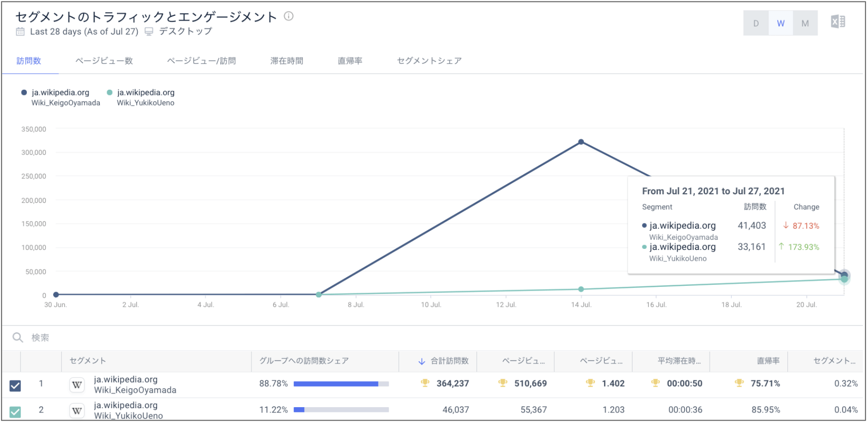This screenshot has height=423, width=868.
Task: Switch granularity to W (weekly)
Action: [x=781, y=23]
